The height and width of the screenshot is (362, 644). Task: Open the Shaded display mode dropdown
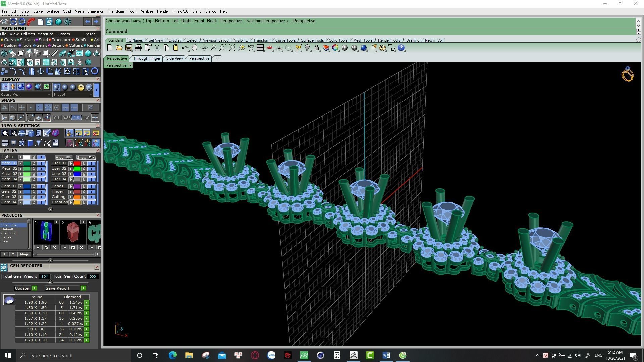click(72, 95)
